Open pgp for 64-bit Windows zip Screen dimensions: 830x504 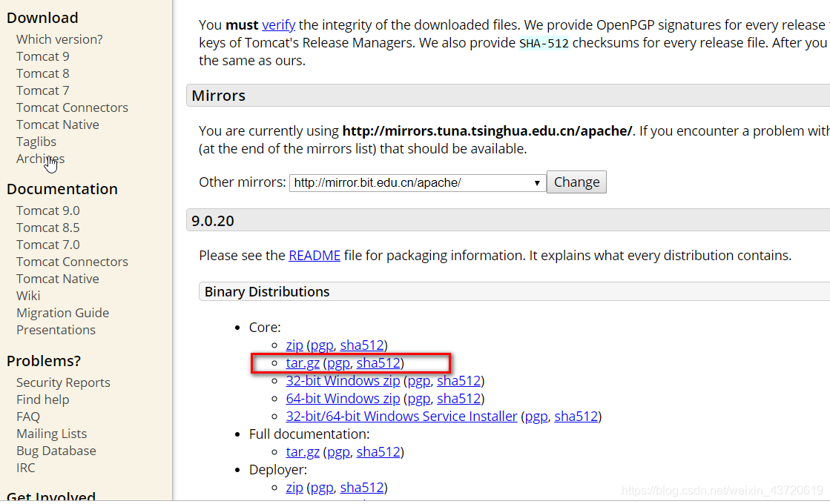point(418,399)
